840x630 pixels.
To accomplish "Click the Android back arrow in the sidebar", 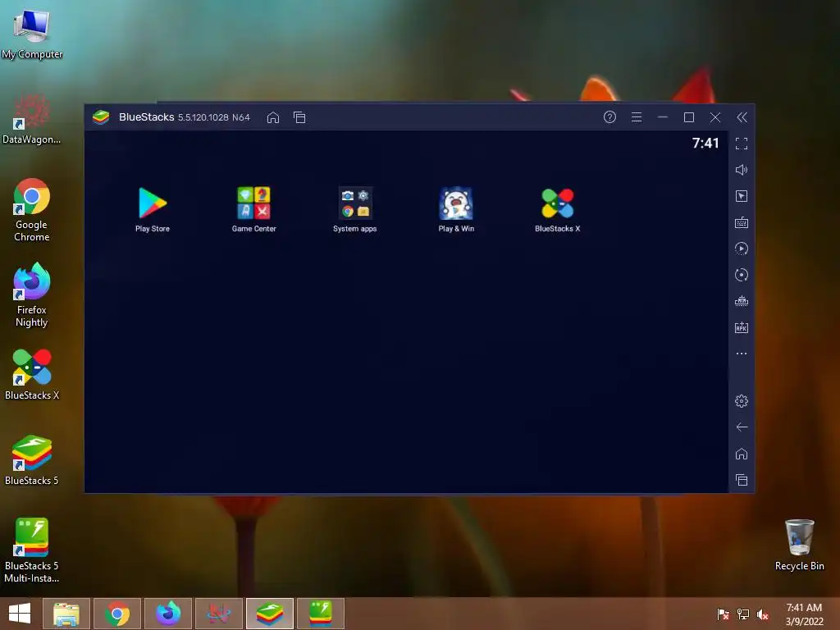I will (x=742, y=427).
